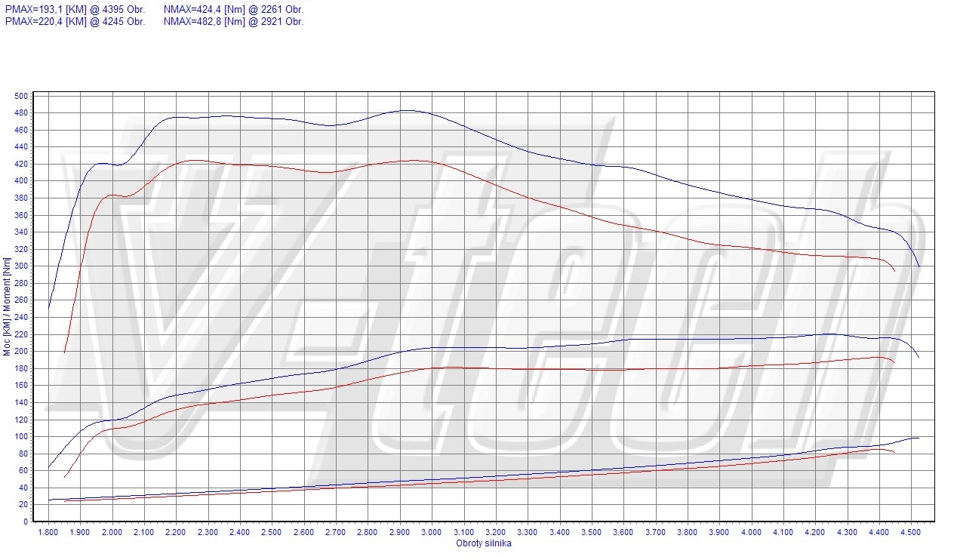This screenshot has width=954, height=560.
Task: Select the 1.900 tick on the engine speed axis
Action: pyautogui.click(x=80, y=533)
